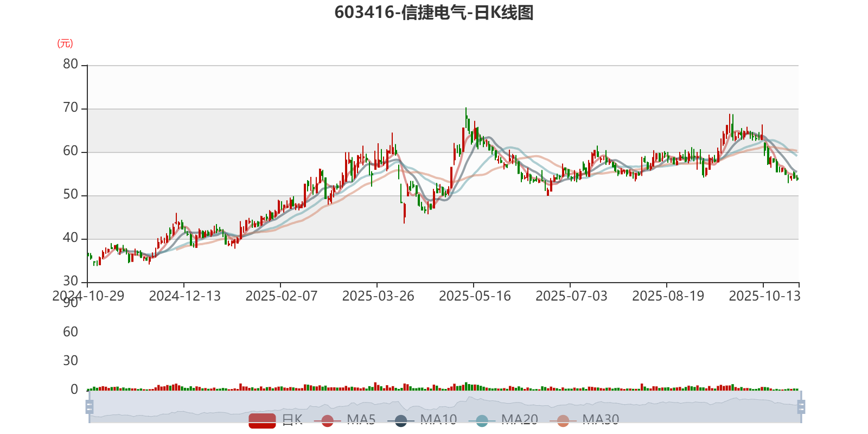This screenshot has width=868, height=434.
Task: Click the 2025-05-16 date axis label
Action: 475,296
